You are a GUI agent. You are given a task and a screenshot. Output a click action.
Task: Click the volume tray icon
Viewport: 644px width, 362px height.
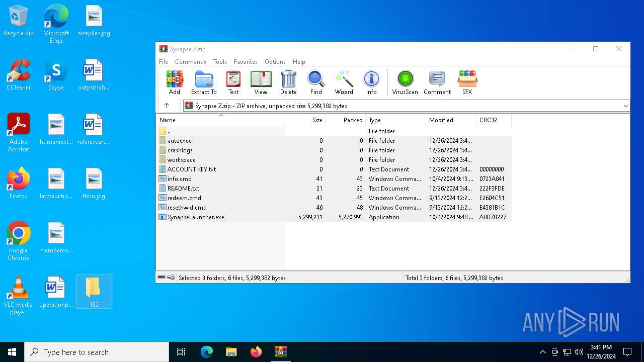[x=579, y=352]
